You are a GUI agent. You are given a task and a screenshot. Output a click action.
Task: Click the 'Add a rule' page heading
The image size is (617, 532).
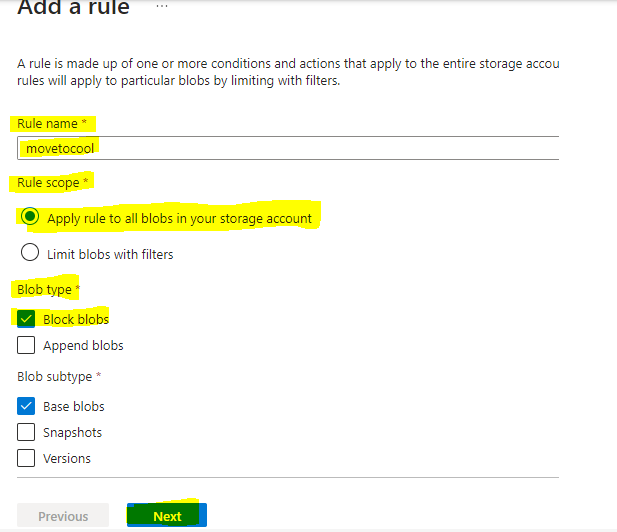pos(73,8)
